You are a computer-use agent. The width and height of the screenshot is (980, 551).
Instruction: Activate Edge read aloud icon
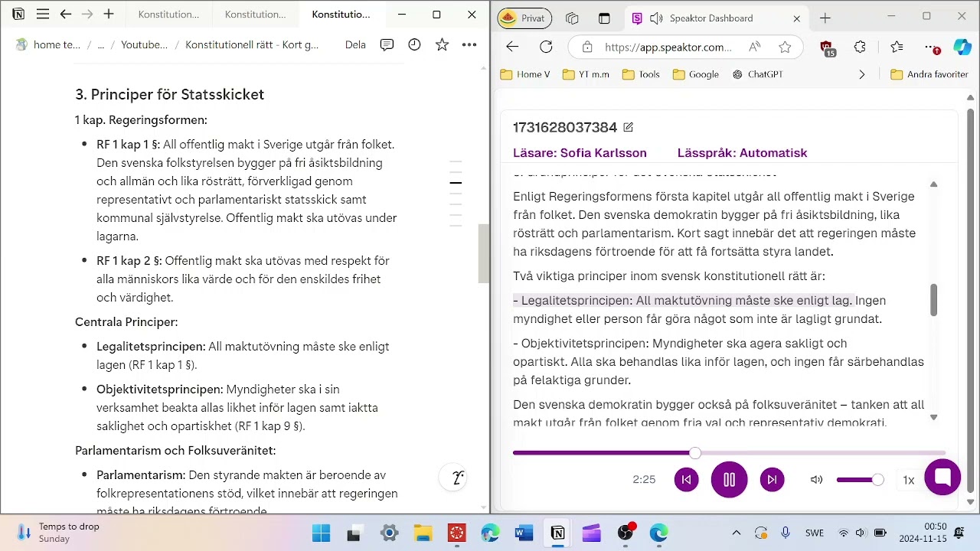tap(755, 47)
